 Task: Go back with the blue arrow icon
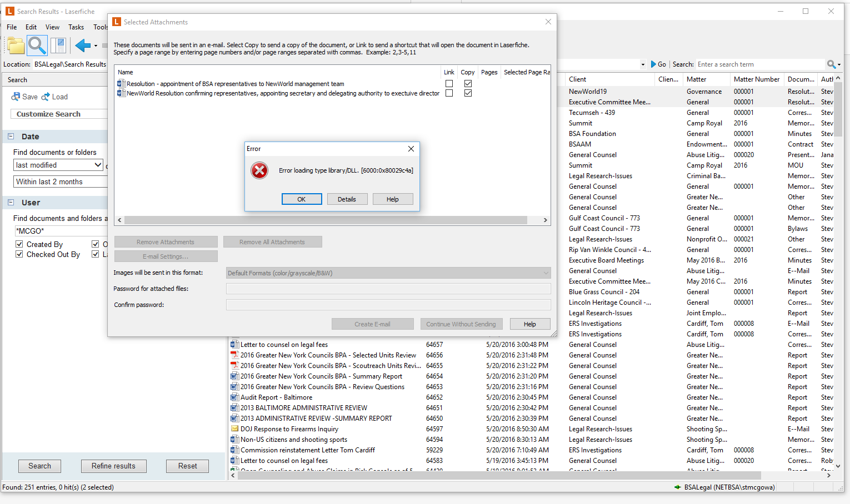click(83, 46)
